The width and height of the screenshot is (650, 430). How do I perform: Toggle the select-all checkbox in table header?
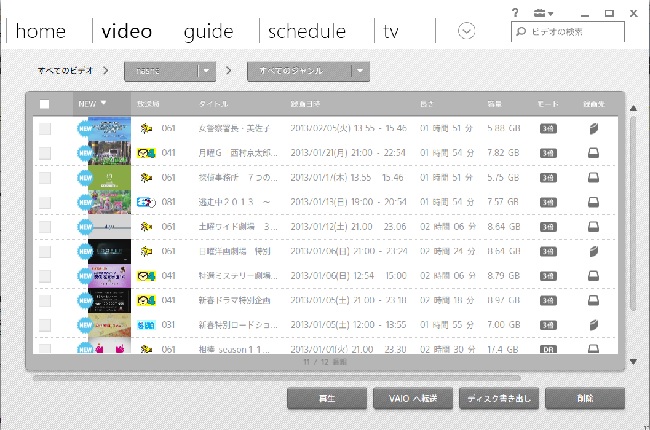[44, 104]
